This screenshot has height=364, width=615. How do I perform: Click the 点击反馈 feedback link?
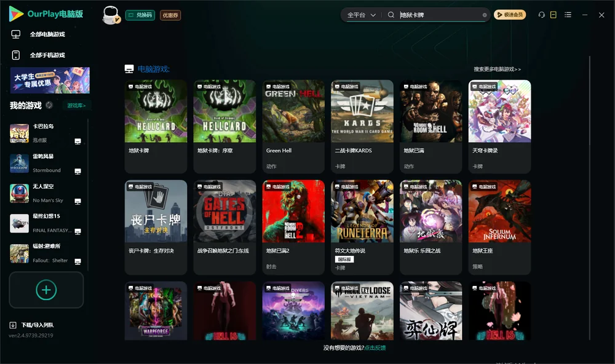375,348
